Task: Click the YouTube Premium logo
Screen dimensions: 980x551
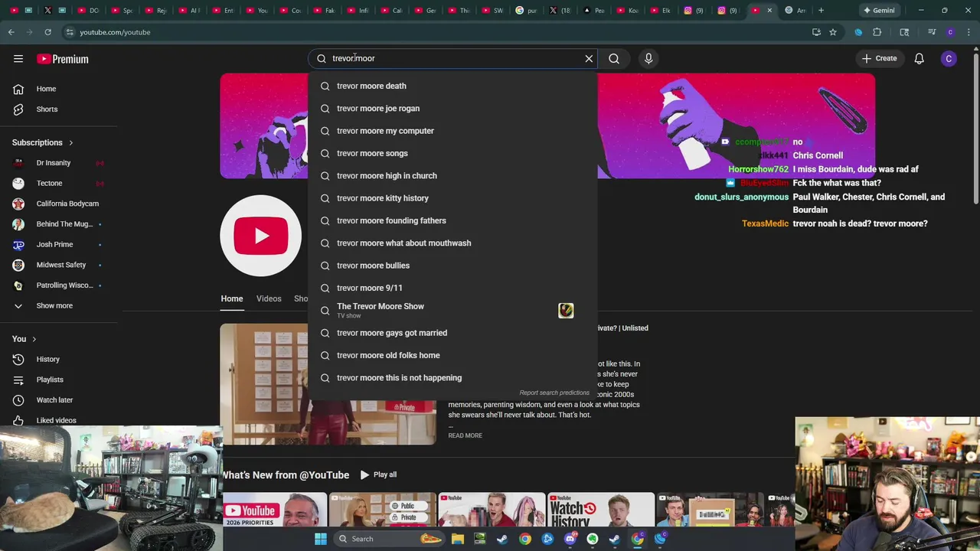Action: (x=63, y=59)
